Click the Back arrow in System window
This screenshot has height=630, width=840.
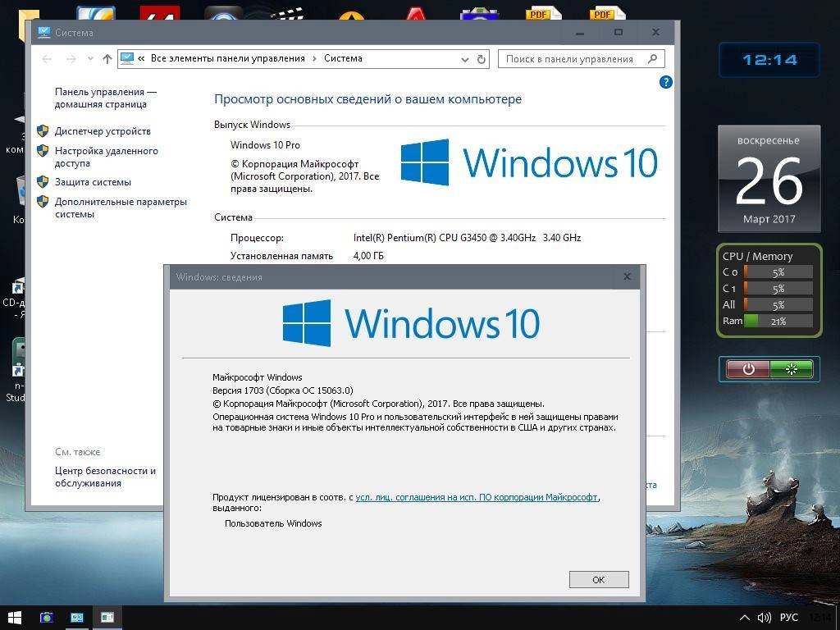(x=47, y=59)
